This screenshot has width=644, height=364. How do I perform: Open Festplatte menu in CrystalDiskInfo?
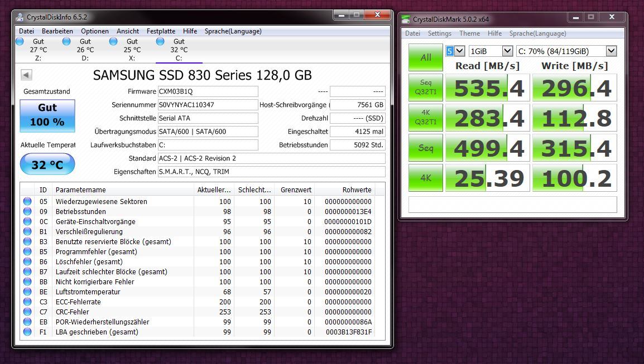click(161, 31)
